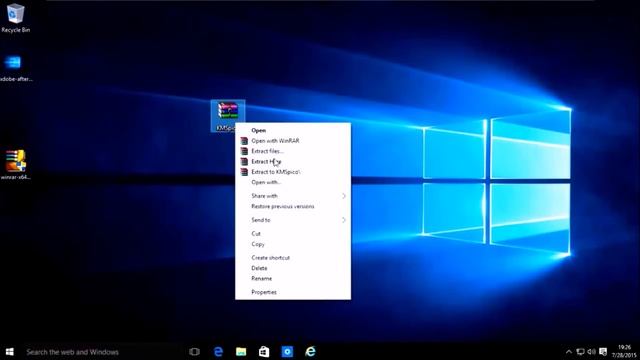
Task: Expand the Share with submenu
Action: point(293,196)
